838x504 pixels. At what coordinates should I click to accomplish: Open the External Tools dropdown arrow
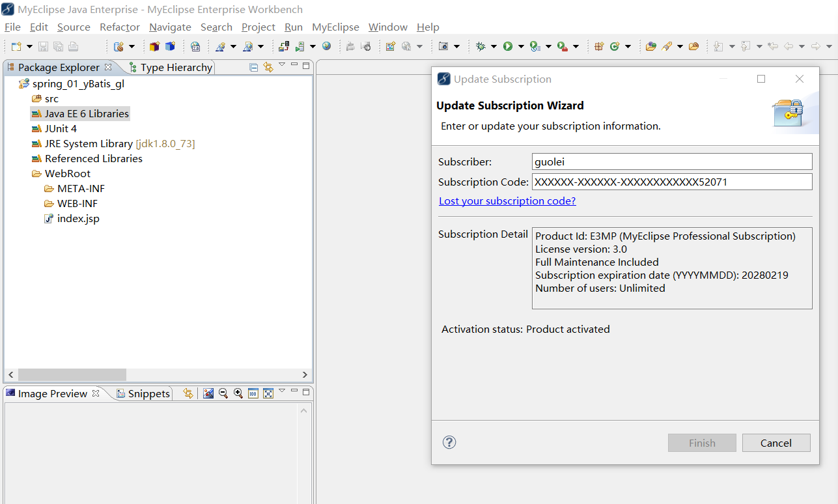click(576, 46)
